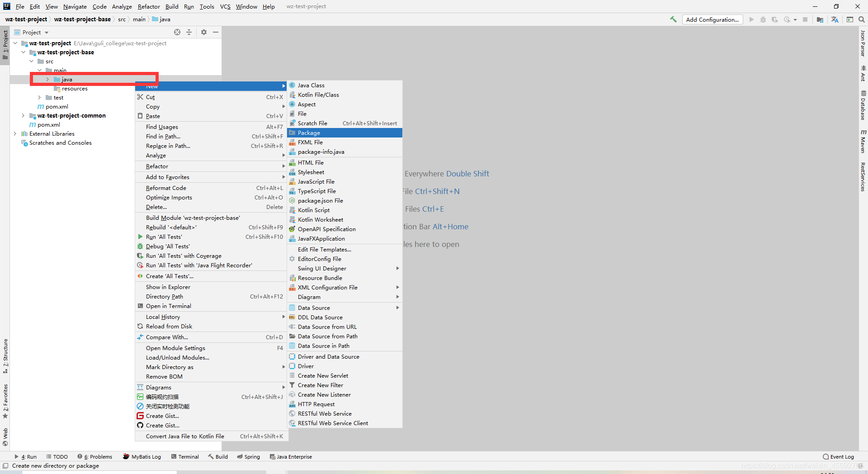This screenshot has width=868, height=474.
Task: Open the Favorites tool window
Action: (x=5, y=401)
